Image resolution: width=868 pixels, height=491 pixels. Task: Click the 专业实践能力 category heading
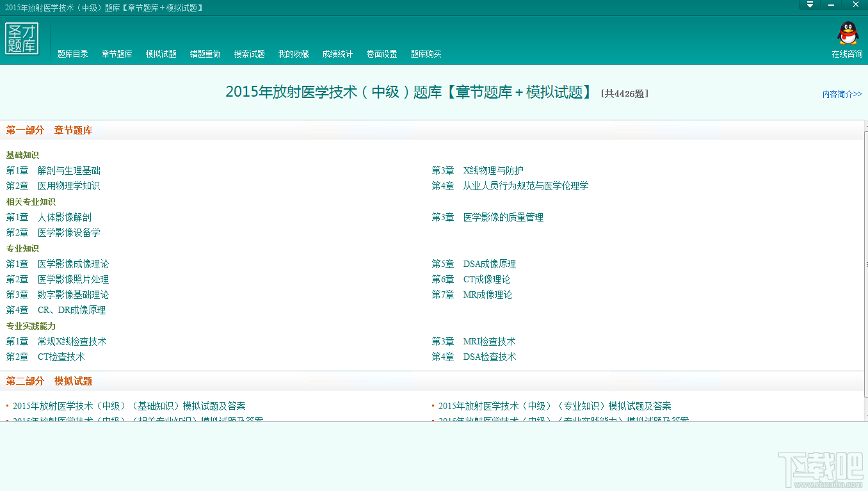pos(31,326)
